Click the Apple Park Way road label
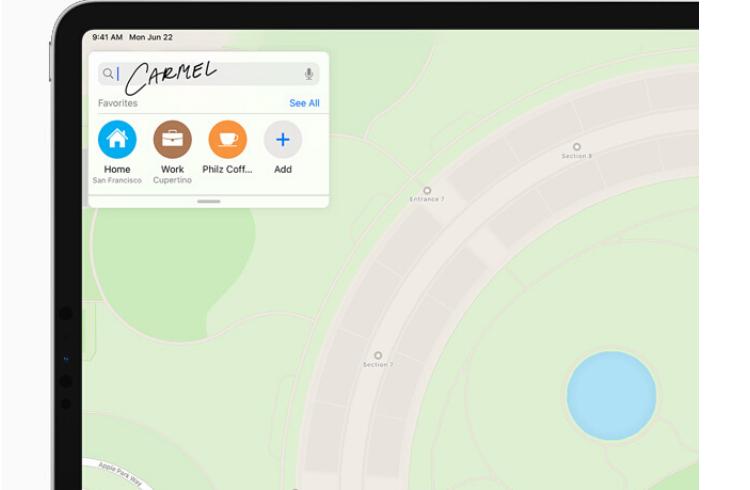 (x=121, y=474)
